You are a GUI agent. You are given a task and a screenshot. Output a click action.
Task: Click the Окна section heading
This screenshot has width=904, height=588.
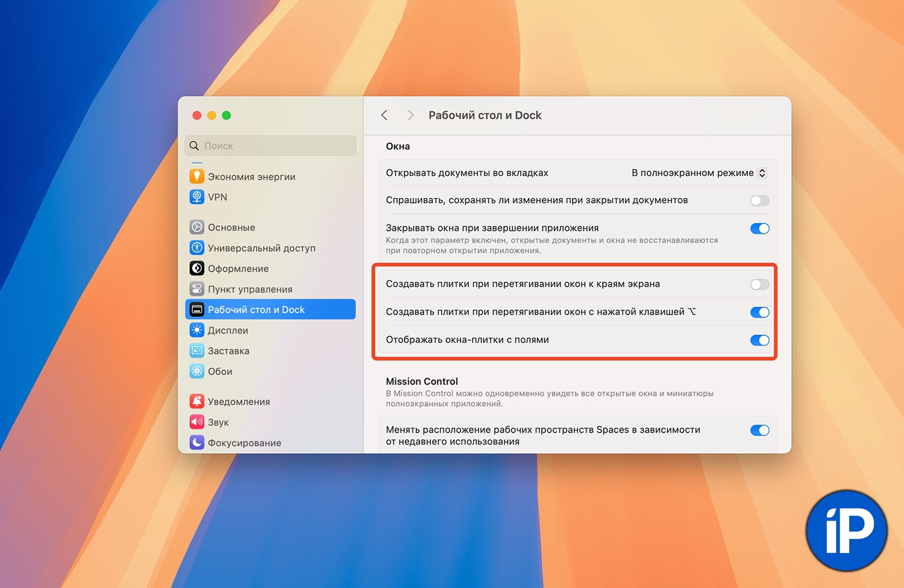[398, 146]
